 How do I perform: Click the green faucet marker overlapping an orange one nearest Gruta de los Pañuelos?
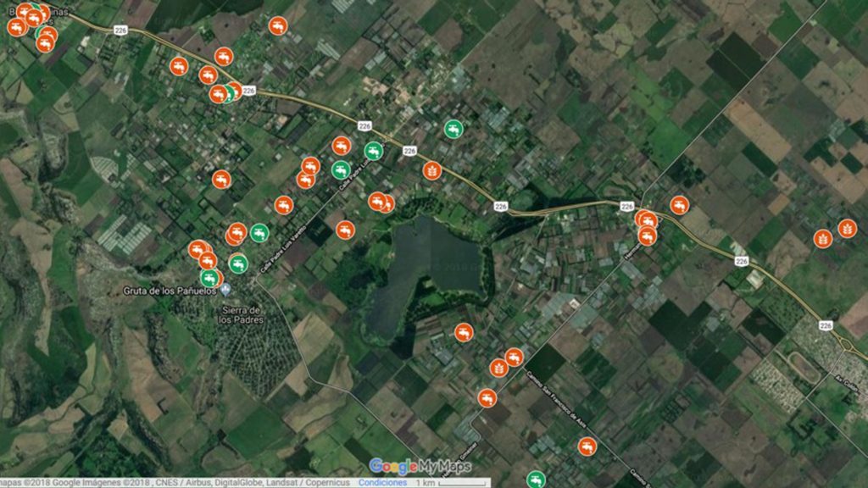pos(209,277)
